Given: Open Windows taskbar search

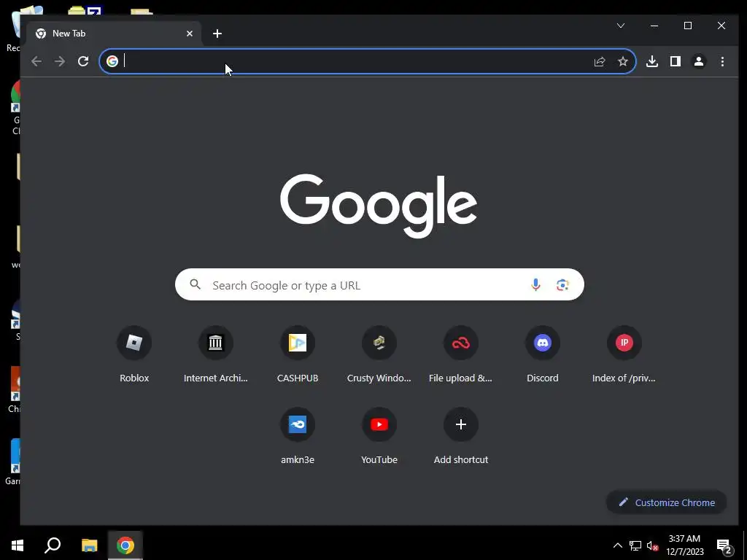Looking at the screenshot, I should [53, 545].
